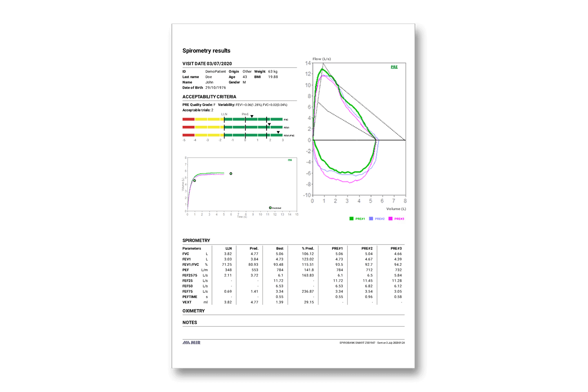The image size is (588, 392).
Task: Click the 'SPIROMETRY' section heading
Action: [196, 241]
